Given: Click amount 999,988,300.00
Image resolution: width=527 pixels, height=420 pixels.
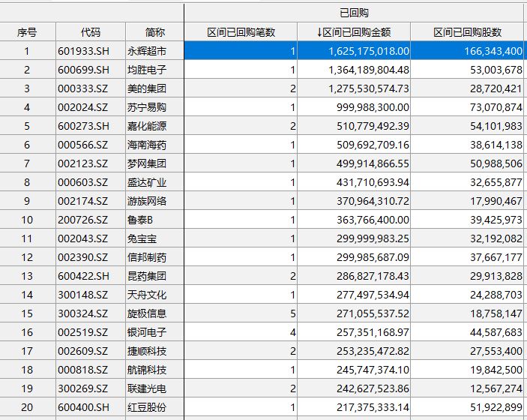Looking at the screenshot, I should pos(373,107).
